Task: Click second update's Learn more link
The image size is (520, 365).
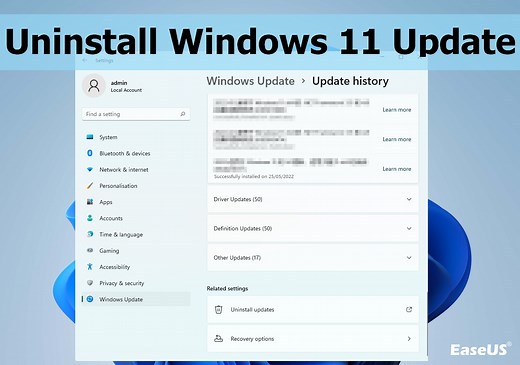Action: point(397,139)
